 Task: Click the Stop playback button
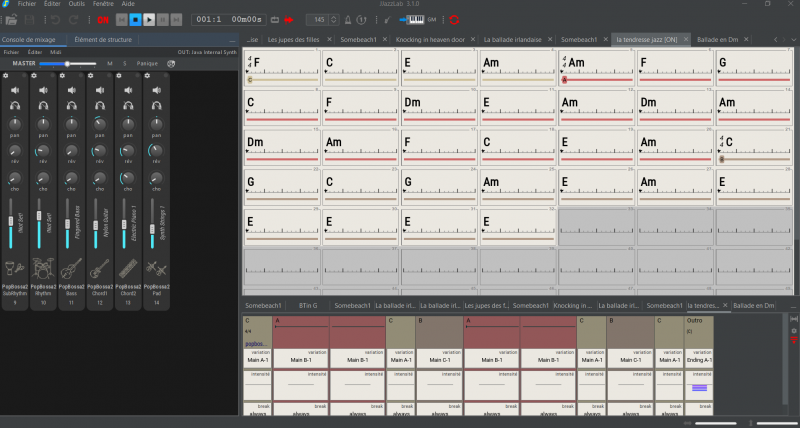135,19
